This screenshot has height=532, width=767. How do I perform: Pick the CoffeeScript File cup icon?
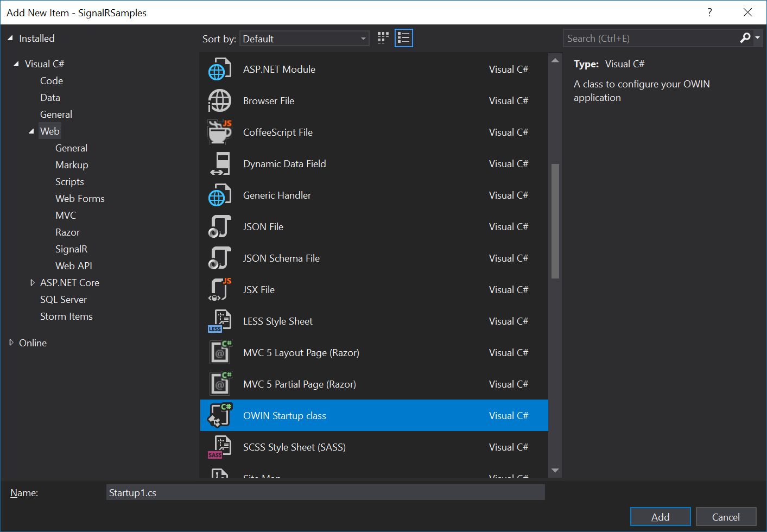coord(220,132)
